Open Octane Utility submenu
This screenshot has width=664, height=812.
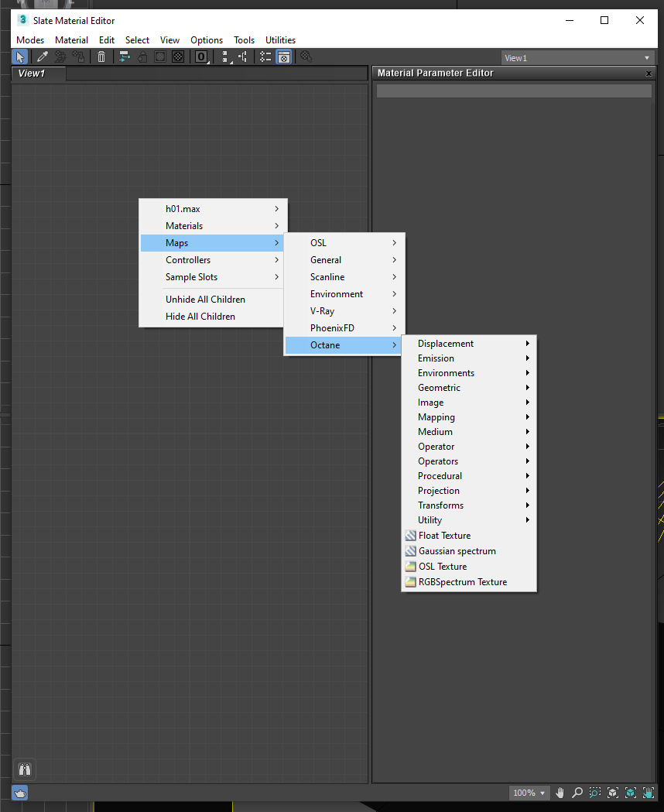[469, 520]
